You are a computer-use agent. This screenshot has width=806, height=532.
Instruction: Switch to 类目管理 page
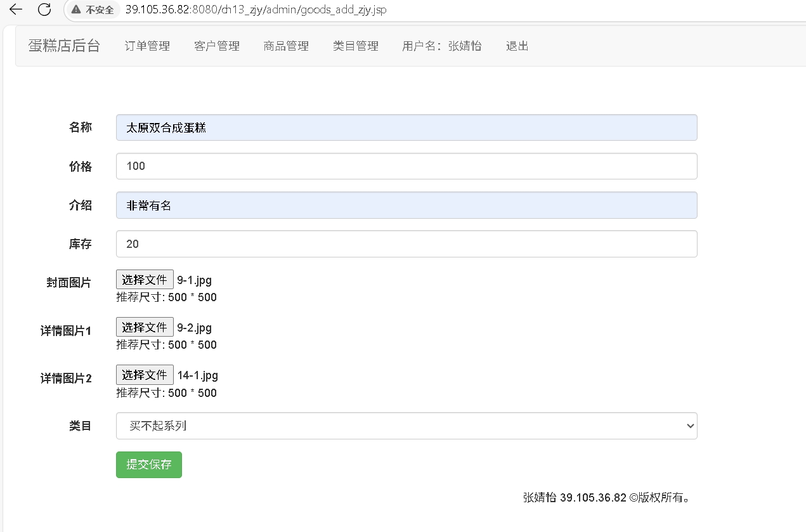356,46
